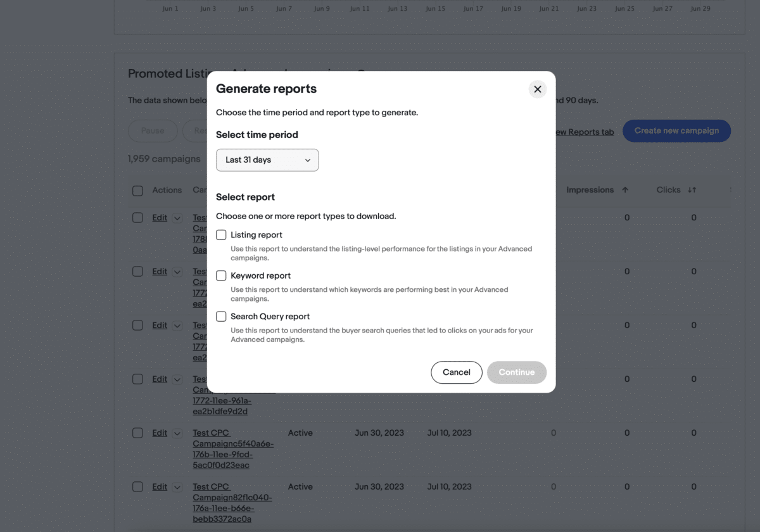Open Test CPC Campaign82f1c040 campaign link
The height and width of the screenshot is (532, 760).
(232, 503)
